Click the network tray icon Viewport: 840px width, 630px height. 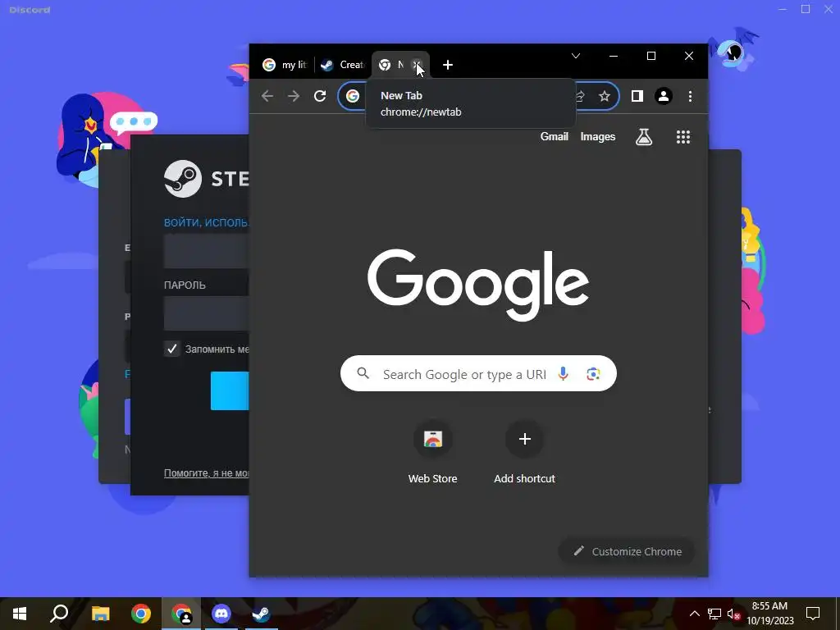tap(714, 614)
